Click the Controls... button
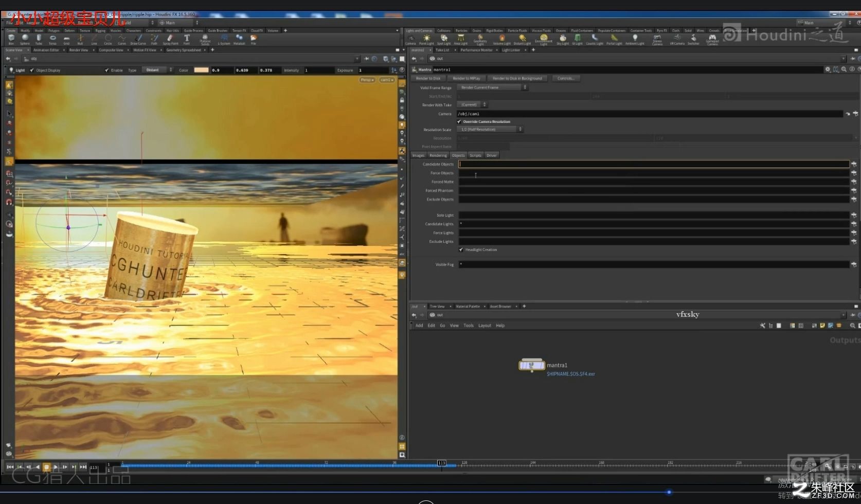861x504 pixels. (x=566, y=78)
